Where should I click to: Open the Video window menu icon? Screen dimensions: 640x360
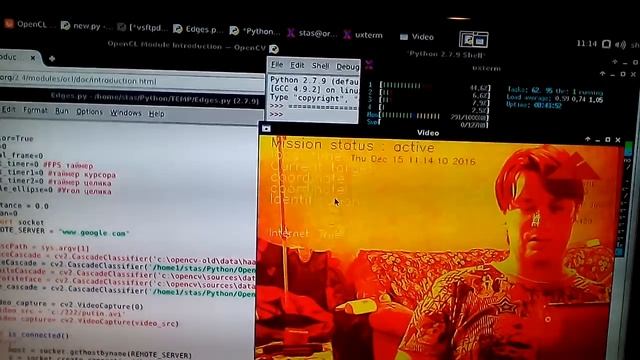coord(266,129)
